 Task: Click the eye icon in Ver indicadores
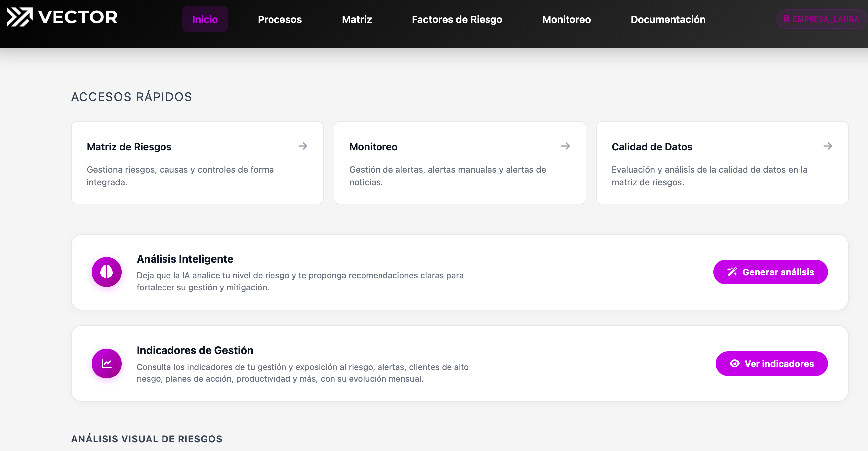[734, 363]
